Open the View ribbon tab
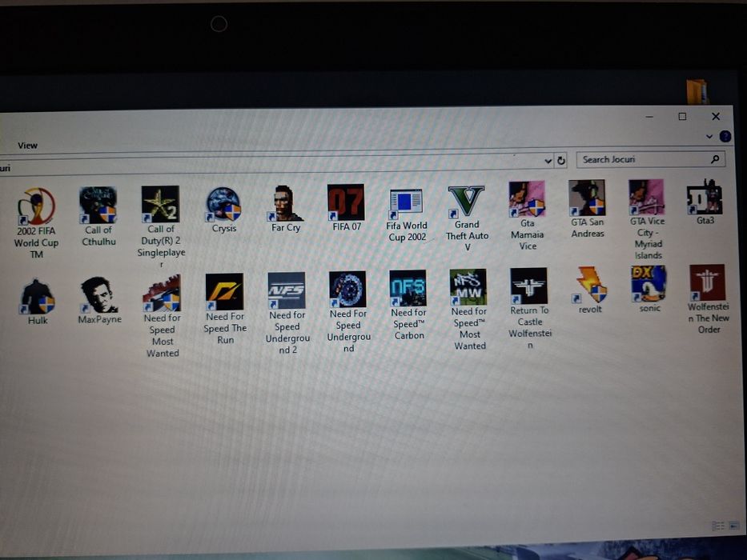747x560 pixels. click(x=27, y=146)
